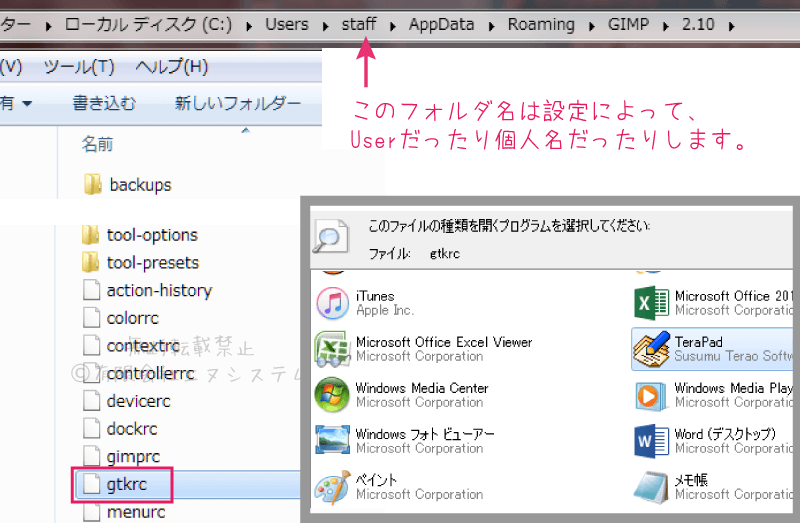Expand arrow after 2.10 in address bar
Screen dimensions: 800x523
(732, 26)
